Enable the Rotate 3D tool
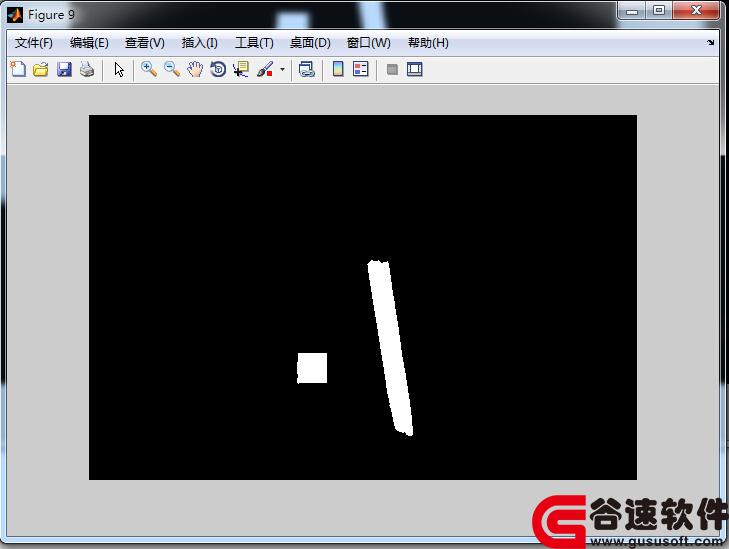 [x=218, y=69]
